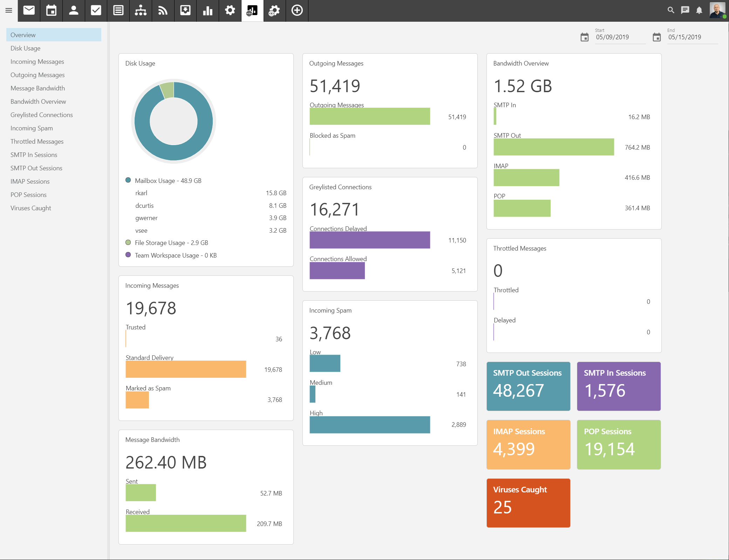Toggle the hamburger menu
This screenshot has height=560, width=729.
point(9,11)
